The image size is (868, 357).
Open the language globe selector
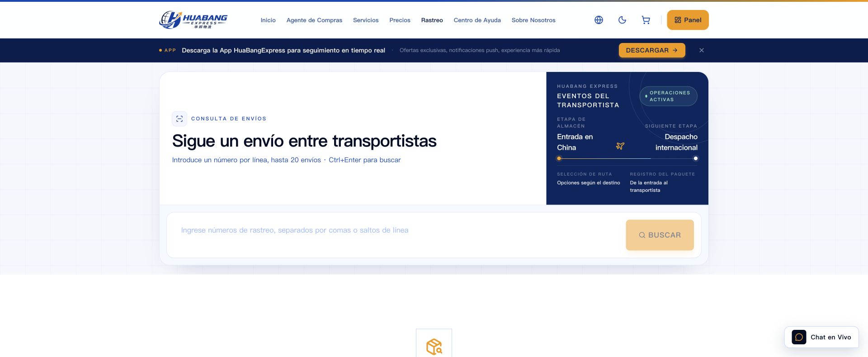(x=599, y=20)
